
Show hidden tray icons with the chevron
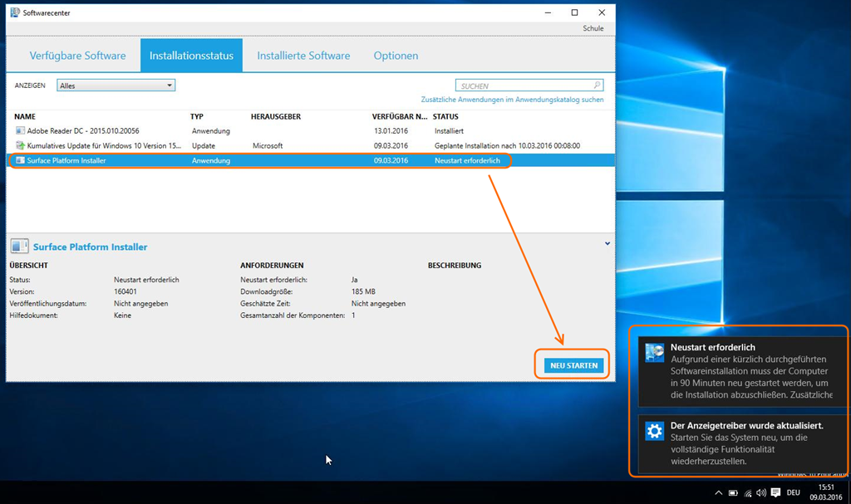coord(719,492)
